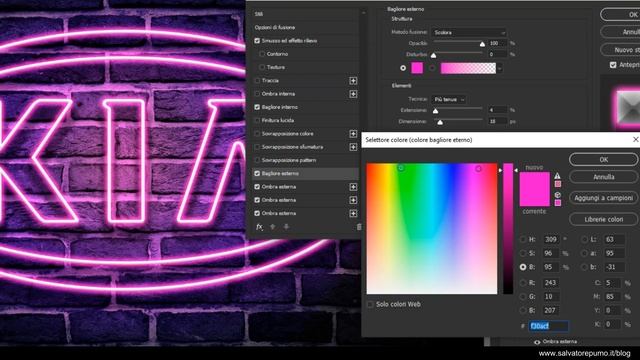Open the Tecnica dropdown showing Più tenue

pyautogui.click(x=449, y=100)
